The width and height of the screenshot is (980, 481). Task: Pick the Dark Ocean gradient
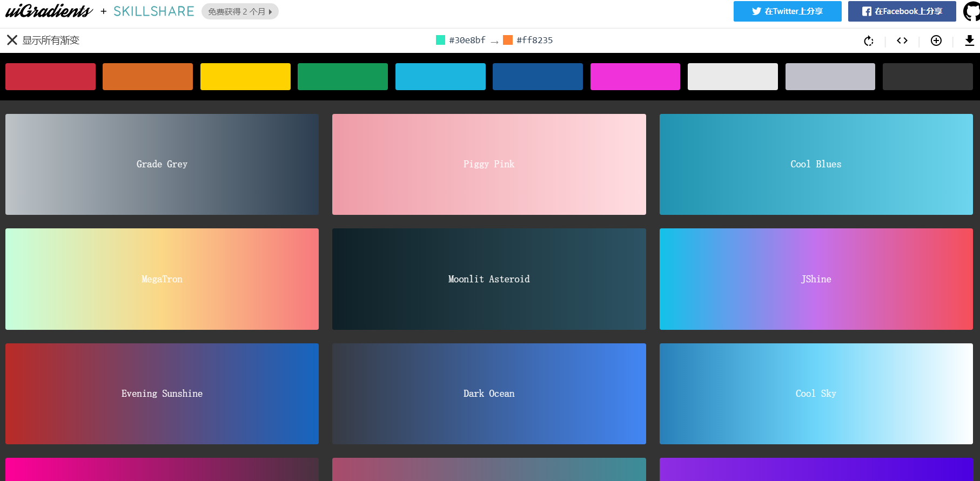(x=489, y=394)
